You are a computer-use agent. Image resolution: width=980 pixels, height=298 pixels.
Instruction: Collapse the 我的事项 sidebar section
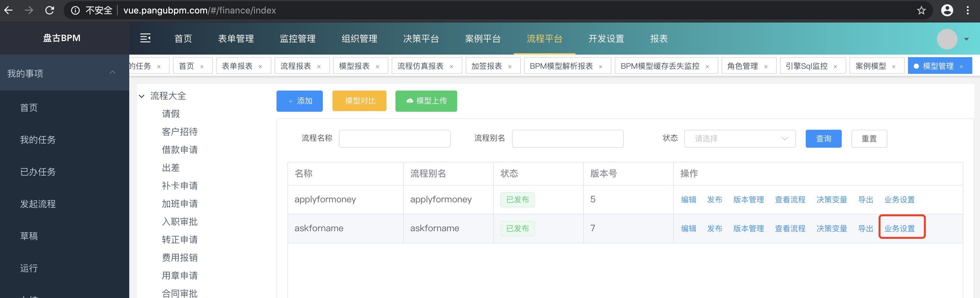[x=112, y=73]
